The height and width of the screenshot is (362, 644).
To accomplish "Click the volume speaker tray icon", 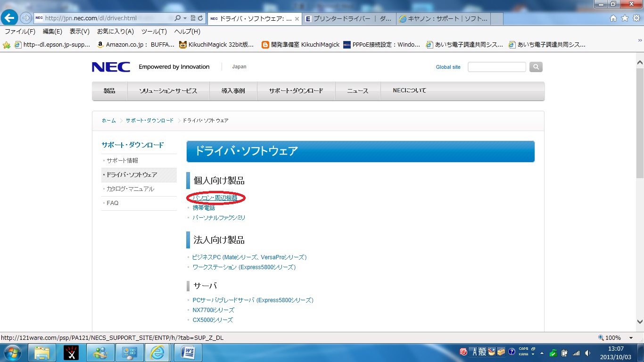I will coord(587,353).
